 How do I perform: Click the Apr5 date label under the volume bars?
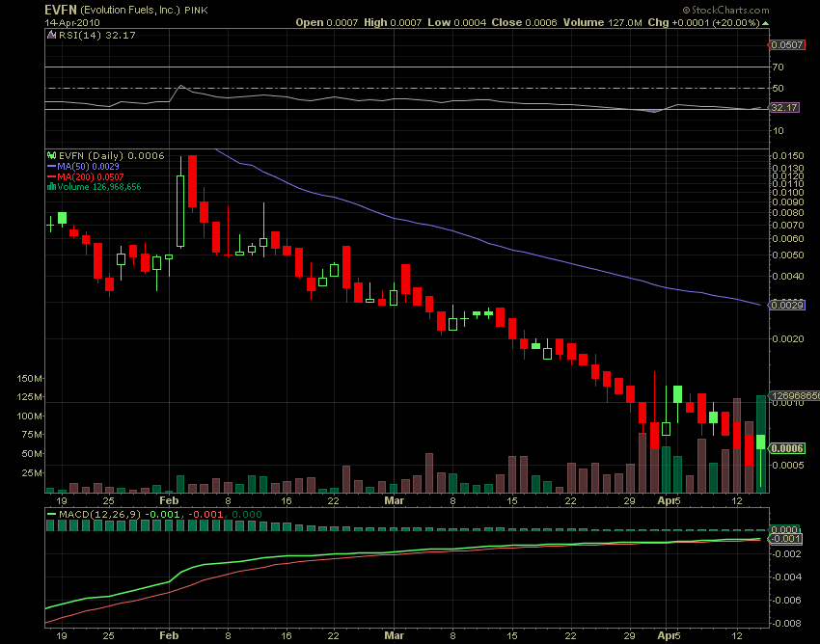tap(669, 500)
